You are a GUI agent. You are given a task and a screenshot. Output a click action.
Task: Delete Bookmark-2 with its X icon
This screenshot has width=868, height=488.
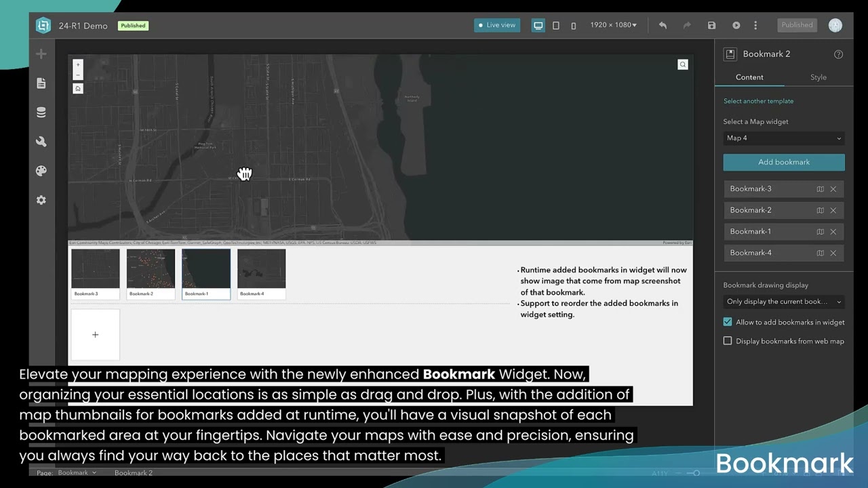pos(833,210)
